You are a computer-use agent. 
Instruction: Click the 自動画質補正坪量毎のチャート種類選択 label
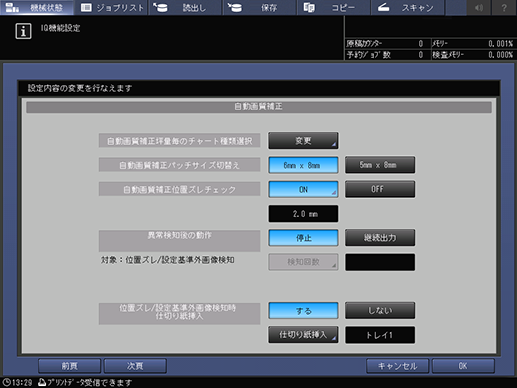179,141
